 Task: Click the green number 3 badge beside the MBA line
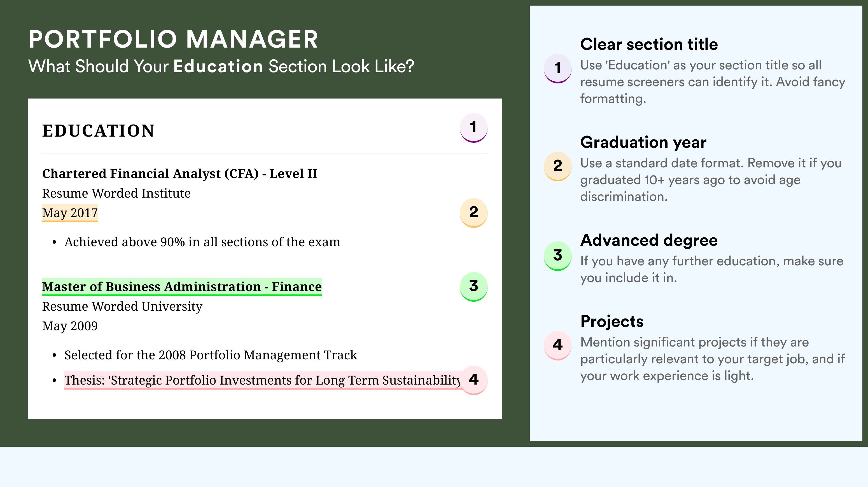pos(473,287)
